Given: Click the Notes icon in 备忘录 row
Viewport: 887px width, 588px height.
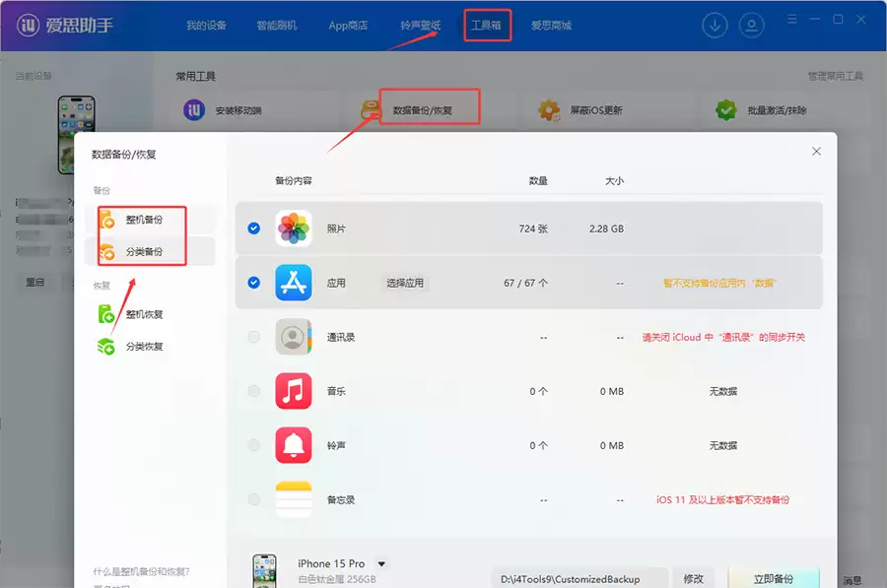Looking at the screenshot, I should pyautogui.click(x=294, y=499).
